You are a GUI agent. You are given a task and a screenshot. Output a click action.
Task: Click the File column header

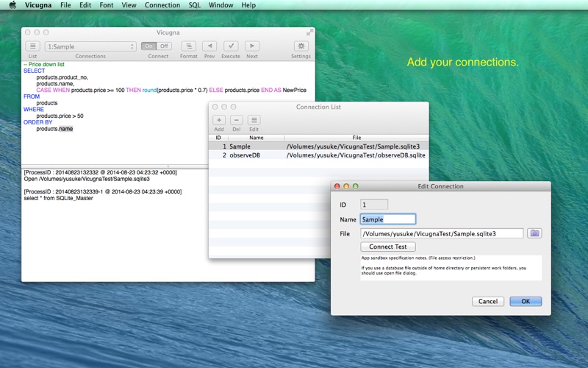(356, 138)
